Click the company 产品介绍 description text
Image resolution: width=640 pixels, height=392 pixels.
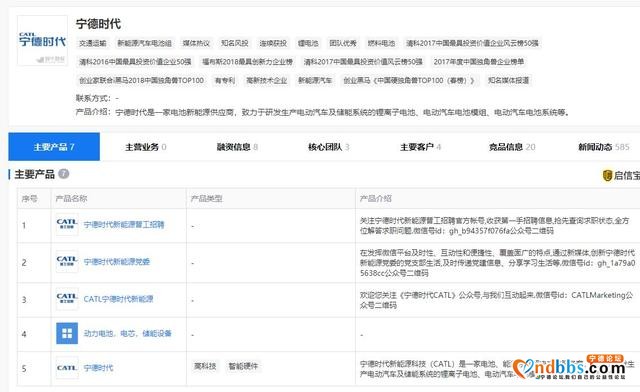tap(343, 112)
